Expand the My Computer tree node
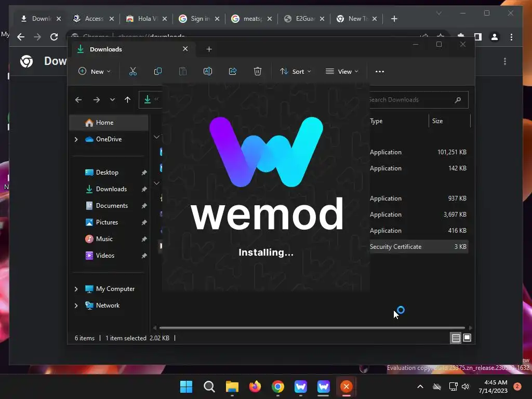532x399 pixels. [x=76, y=289]
